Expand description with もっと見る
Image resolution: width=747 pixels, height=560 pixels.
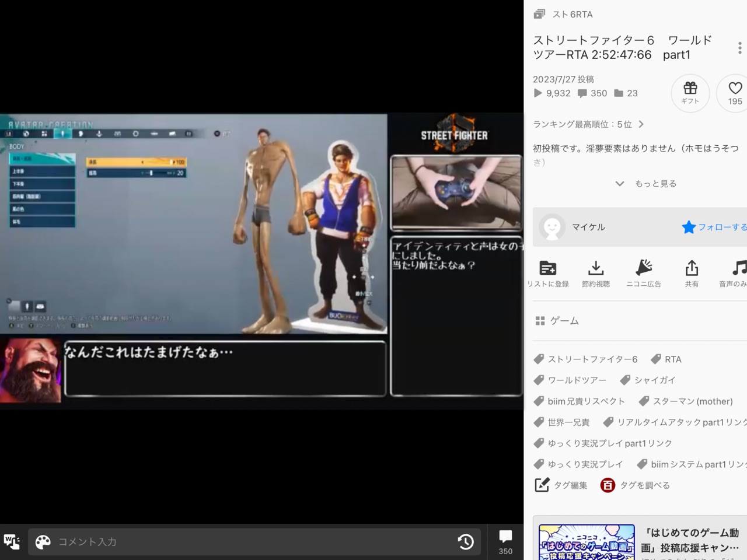(x=646, y=183)
